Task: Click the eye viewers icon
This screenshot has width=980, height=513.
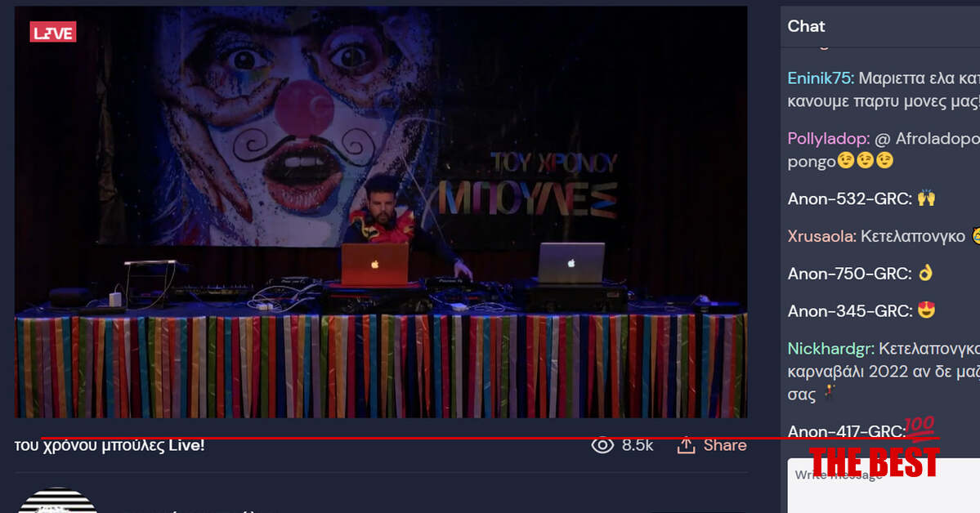Action: pos(602,445)
